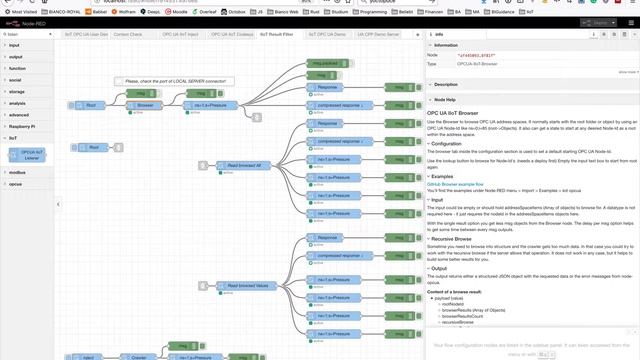Image resolution: width=640 pixels, height=360 pixels.
Task: Focus the palette filter nodes search field
Action: (27, 34)
